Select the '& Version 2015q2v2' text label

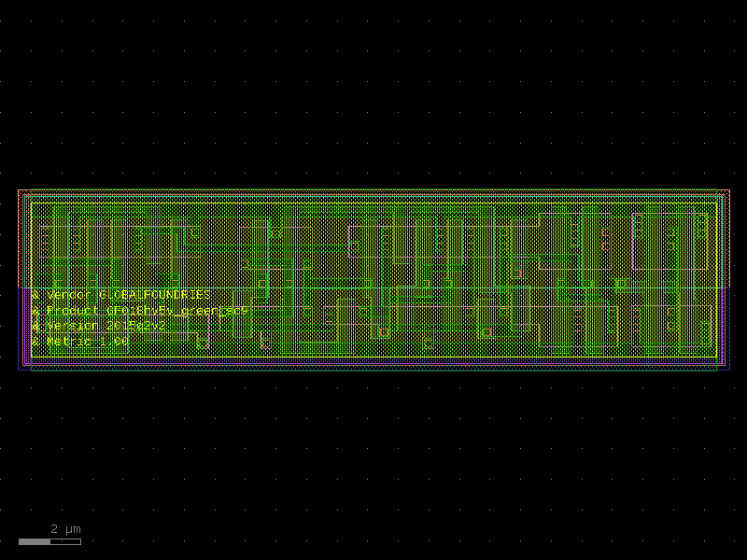(99, 326)
